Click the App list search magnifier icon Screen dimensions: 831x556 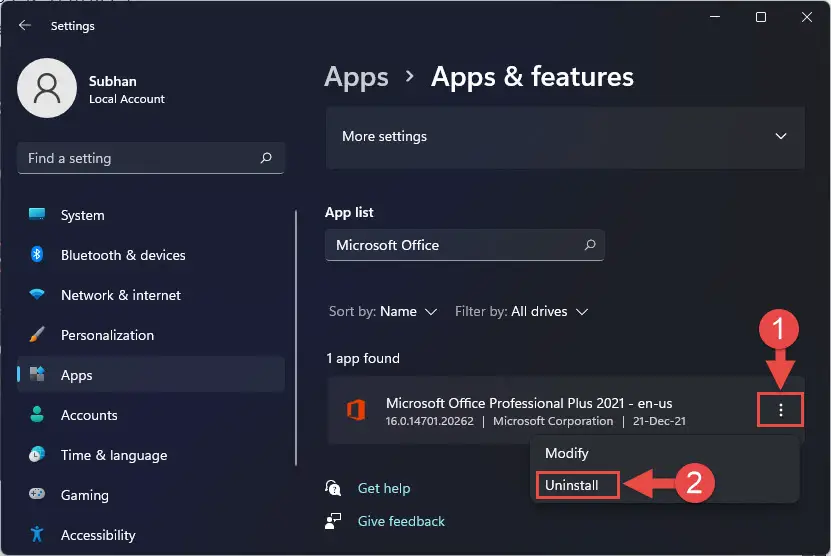(590, 244)
